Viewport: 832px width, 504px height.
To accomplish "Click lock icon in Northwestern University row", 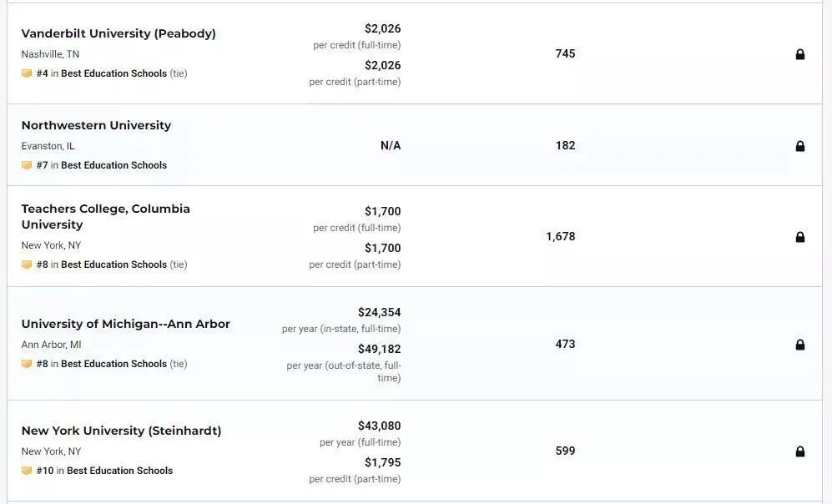I will [799, 146].
